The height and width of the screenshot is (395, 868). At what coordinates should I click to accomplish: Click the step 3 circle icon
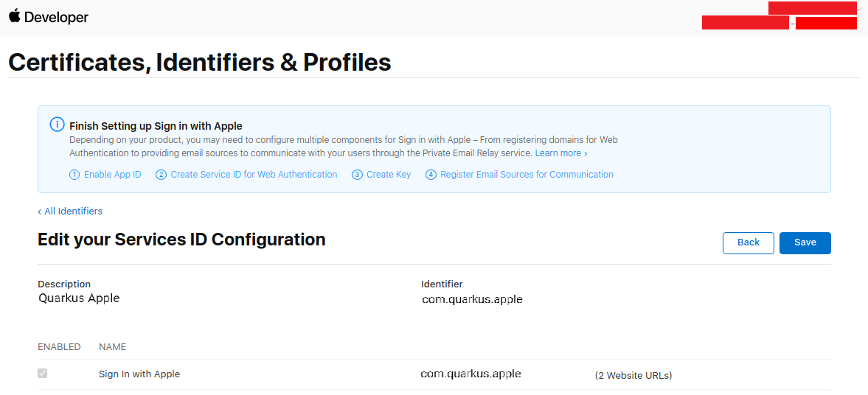pos(357,175)
